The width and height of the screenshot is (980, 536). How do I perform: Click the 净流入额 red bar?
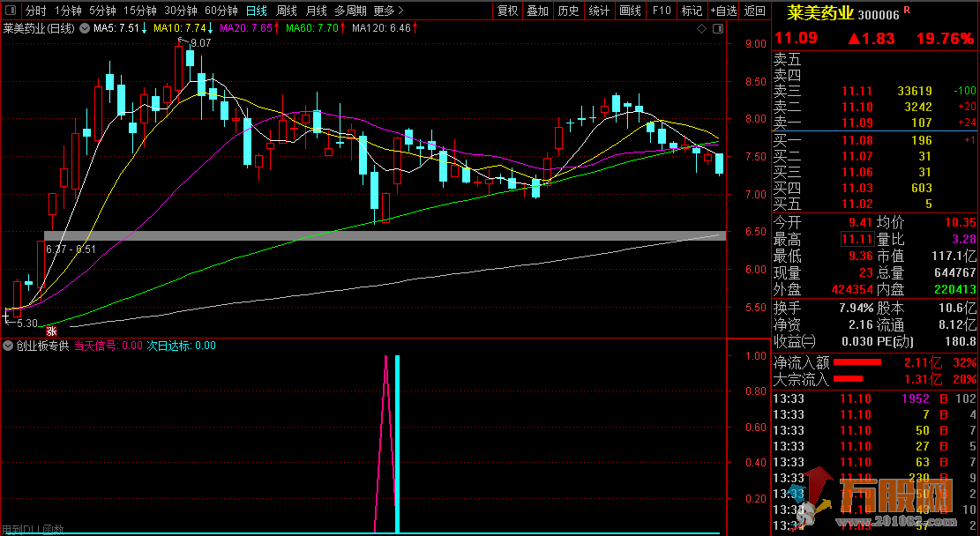[x=857, y=362]
